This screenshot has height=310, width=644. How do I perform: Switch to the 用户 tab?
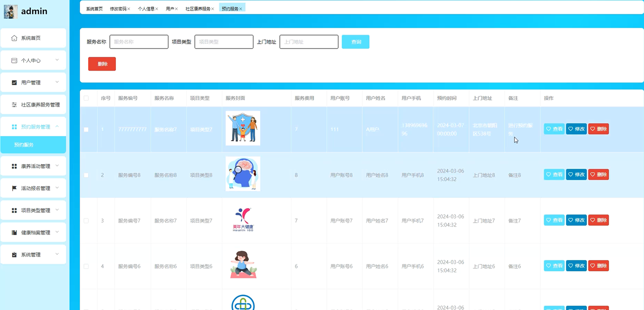click(170, 9)
